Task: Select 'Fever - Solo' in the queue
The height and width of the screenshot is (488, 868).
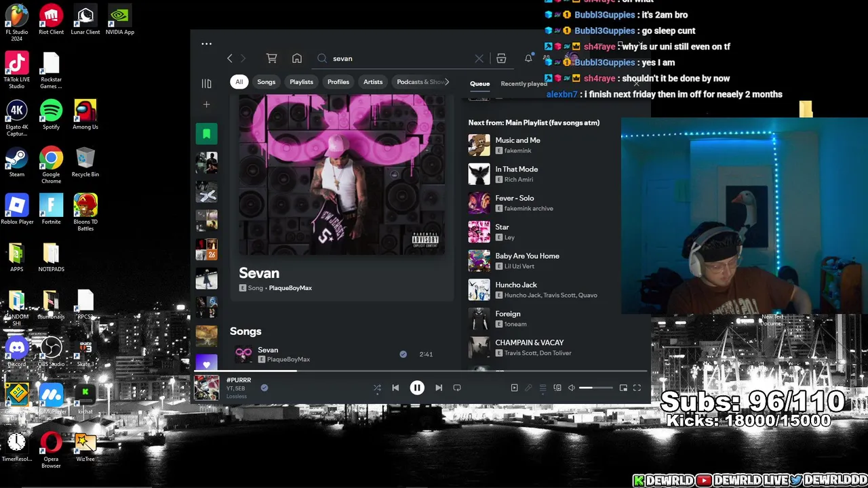Action: (x=514, y=198)
